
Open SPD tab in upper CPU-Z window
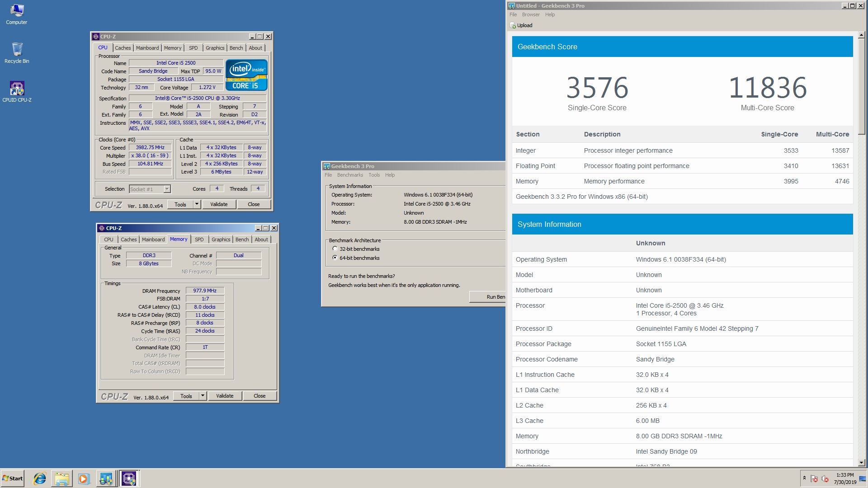pos(193,48)
